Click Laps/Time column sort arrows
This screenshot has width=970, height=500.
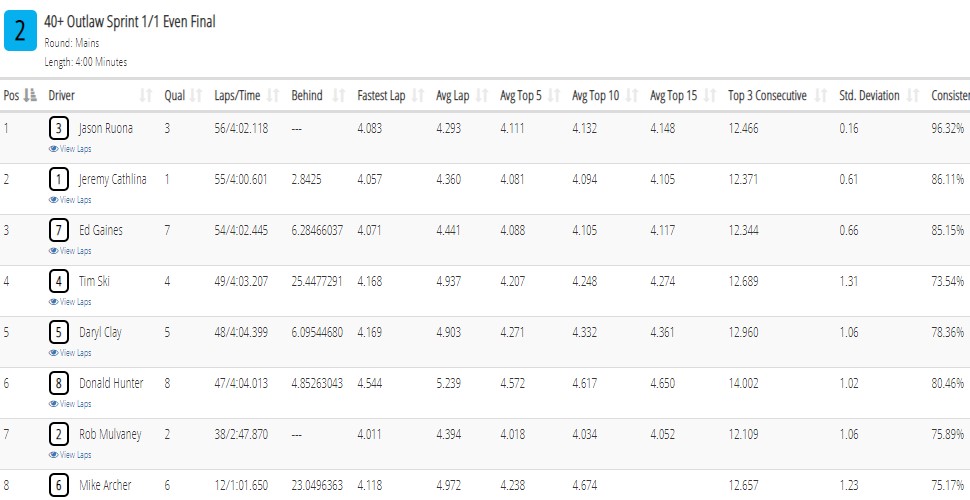point(273,96)
